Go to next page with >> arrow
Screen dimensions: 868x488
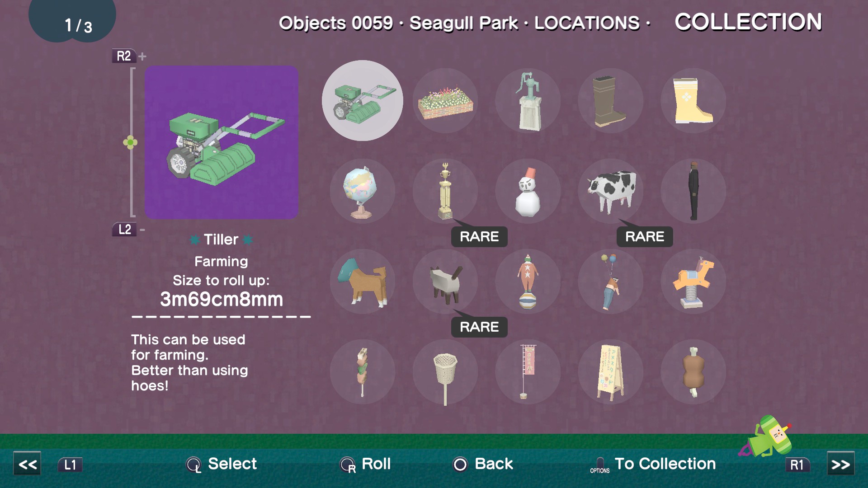tap(840, 464)
